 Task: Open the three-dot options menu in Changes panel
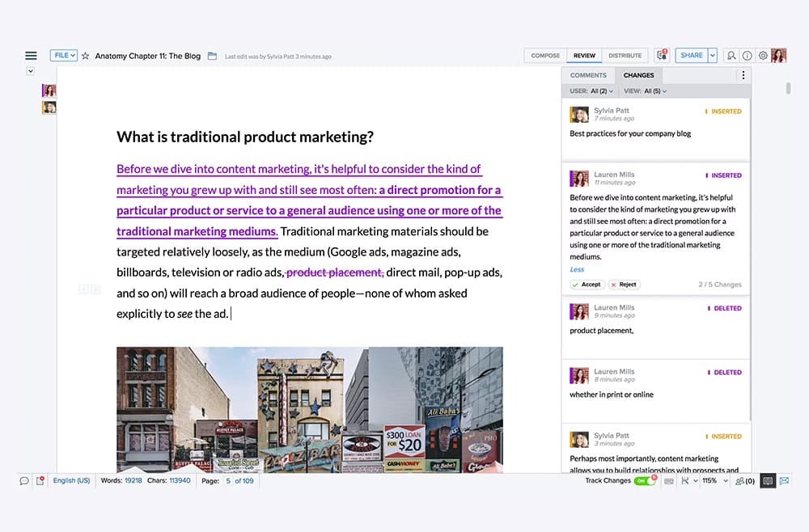(x=743, y=75)
